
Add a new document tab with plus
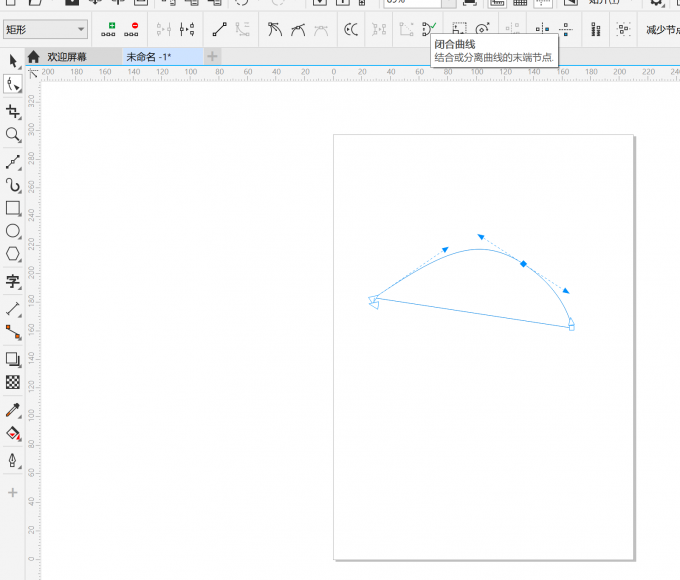tap(212, 57)
